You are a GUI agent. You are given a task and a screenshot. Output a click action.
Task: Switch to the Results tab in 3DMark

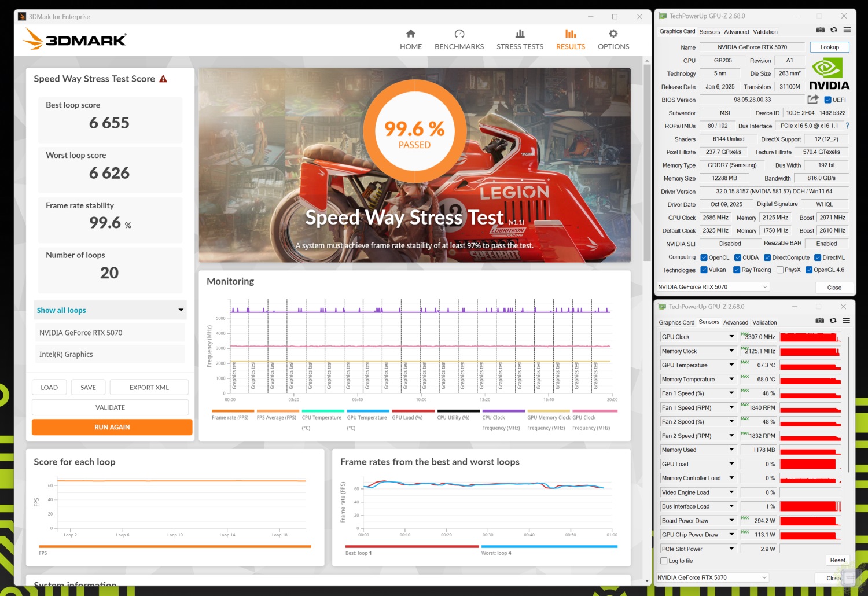[570, 39]
